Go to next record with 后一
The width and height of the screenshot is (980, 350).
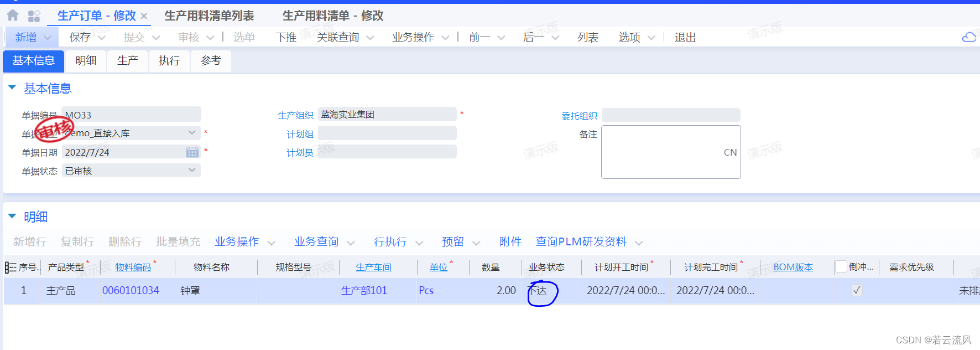click(x=534, y=37)
